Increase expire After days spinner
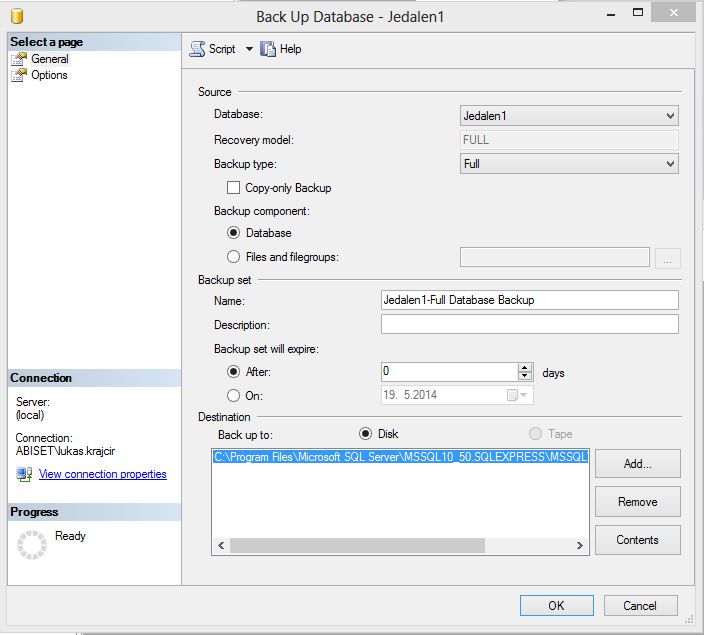 pos(525,367)
